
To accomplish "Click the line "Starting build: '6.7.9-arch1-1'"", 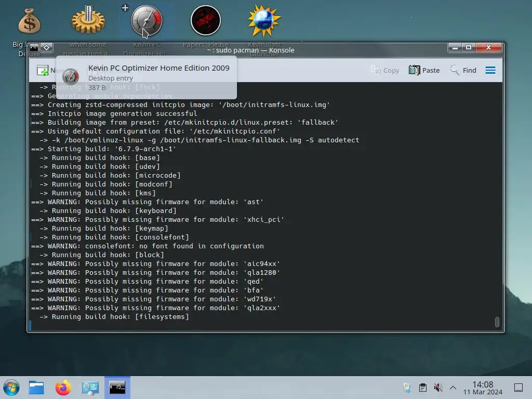I will 104,149.
